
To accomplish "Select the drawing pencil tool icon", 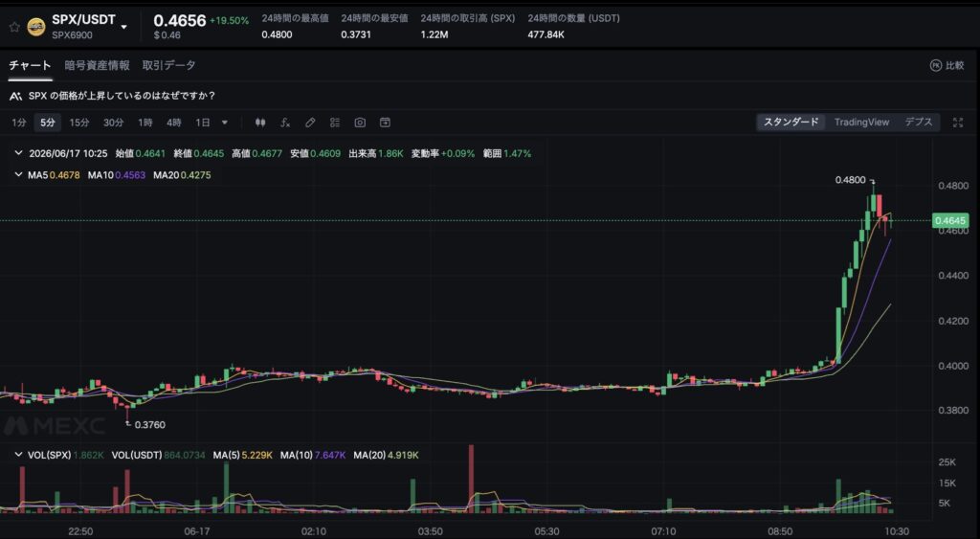I will click(x=310, y=123).
